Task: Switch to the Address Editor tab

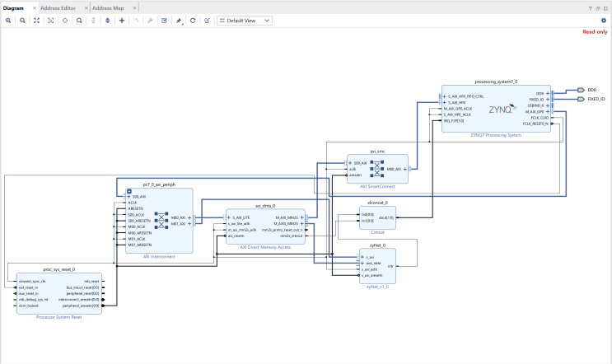Action: (58, 8)
